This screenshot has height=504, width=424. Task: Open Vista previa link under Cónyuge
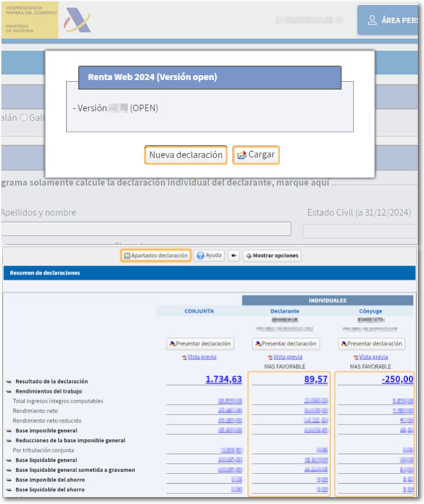[x=373, y=357]
